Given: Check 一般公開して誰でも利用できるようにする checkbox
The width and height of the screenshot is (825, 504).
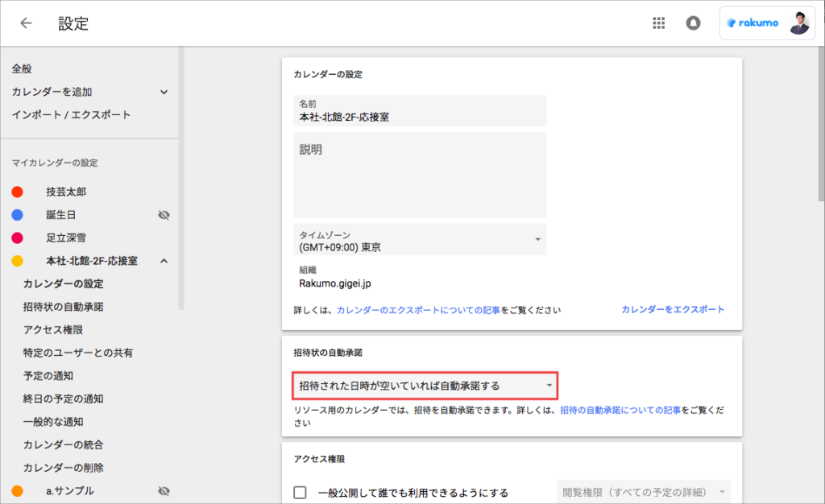Looking at the screenshot, I should click(300, 493).
